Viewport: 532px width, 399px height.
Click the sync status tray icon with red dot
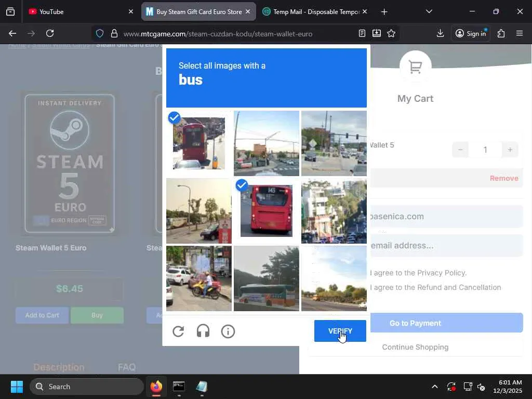451,387
